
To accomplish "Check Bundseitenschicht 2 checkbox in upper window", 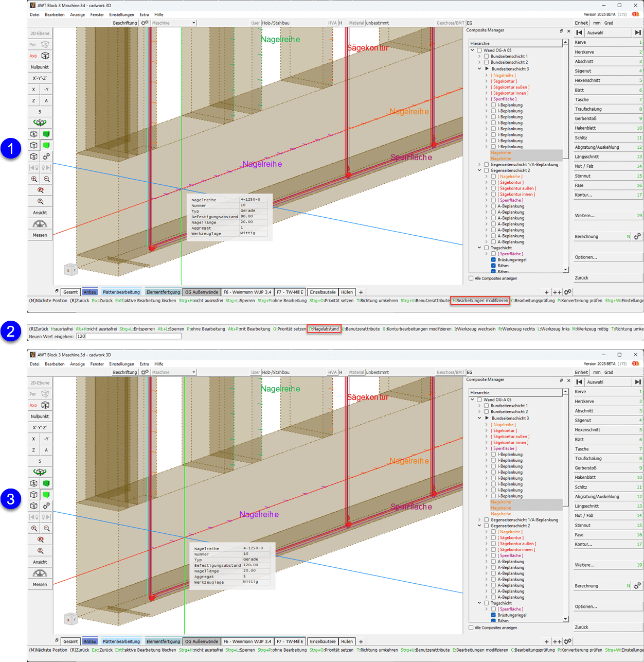I will tap(486, 62).
